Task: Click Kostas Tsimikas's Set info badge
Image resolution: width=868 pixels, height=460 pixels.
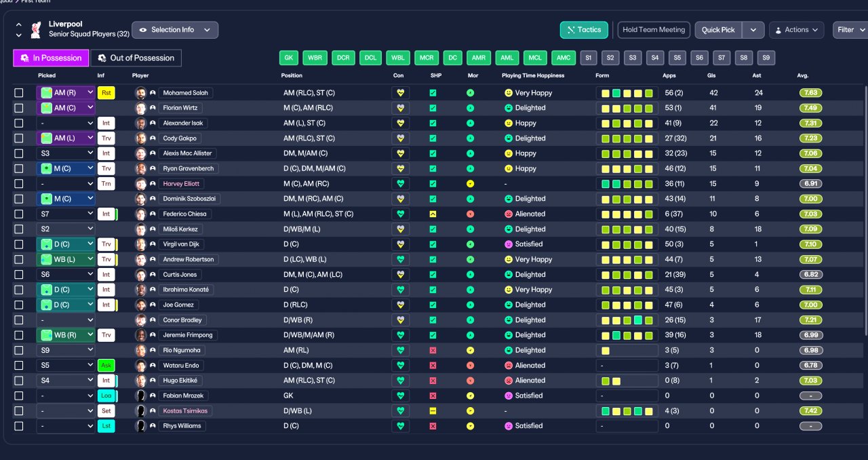Action: click(x=106, y=411)
